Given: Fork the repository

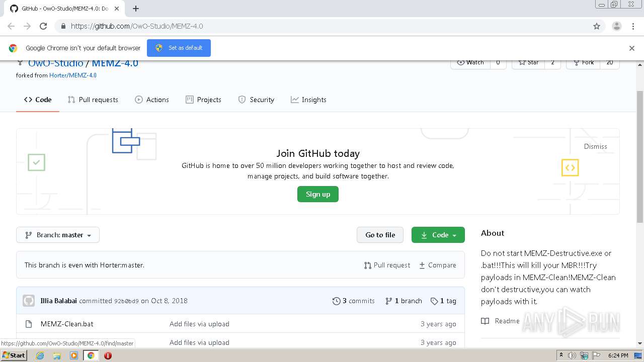Looking at the screenshot, I should (x=583, y=63).
